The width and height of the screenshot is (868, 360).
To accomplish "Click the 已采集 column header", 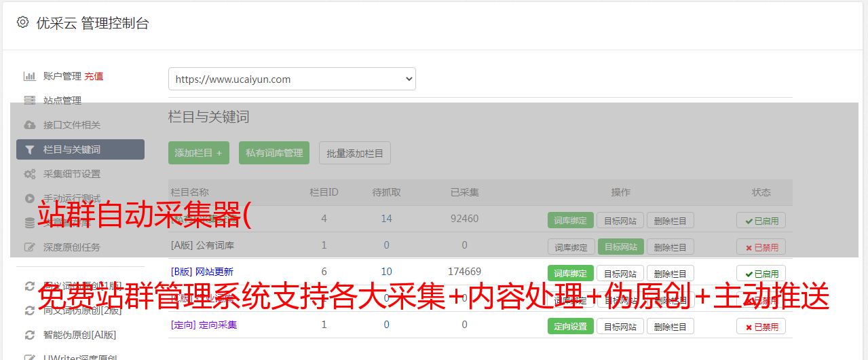I will tap(465, 192).
